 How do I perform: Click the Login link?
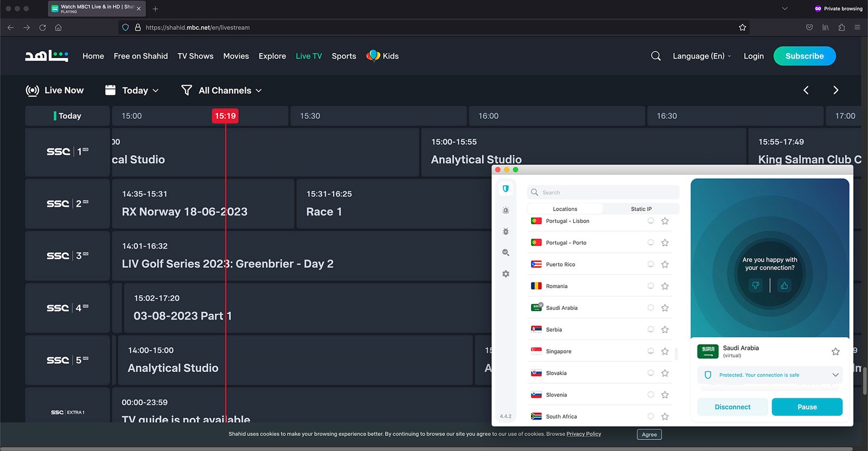[x=754, y=56]
